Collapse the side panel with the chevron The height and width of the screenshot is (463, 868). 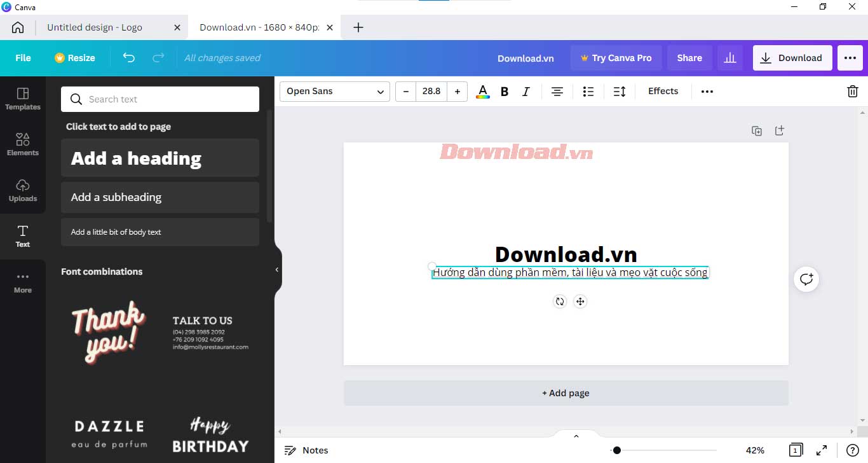point(276,269)
